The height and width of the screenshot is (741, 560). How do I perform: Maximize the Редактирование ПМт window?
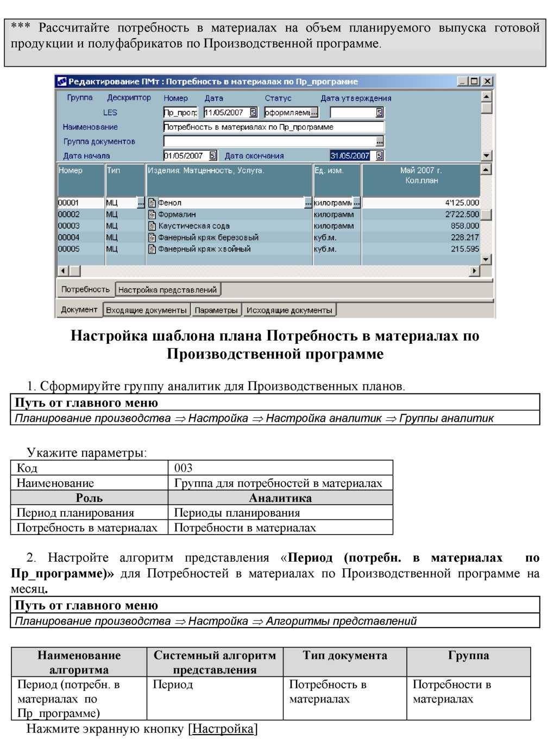tap(474, 81)
